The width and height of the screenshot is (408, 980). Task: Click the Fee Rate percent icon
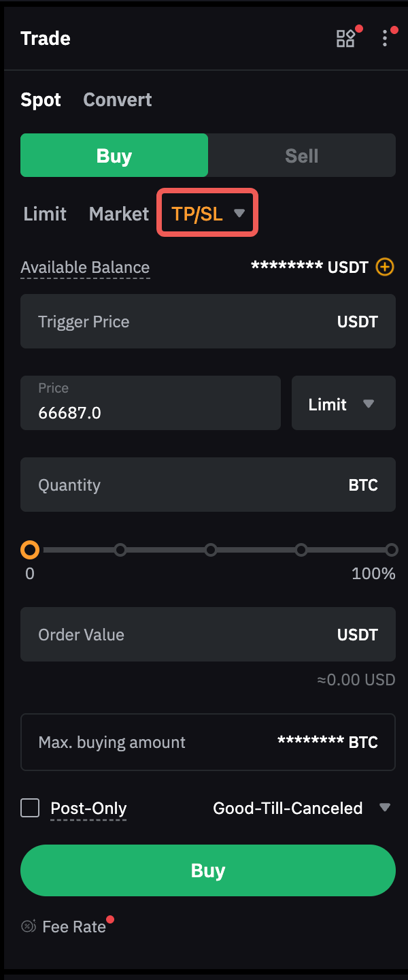(x=29, y=926)
